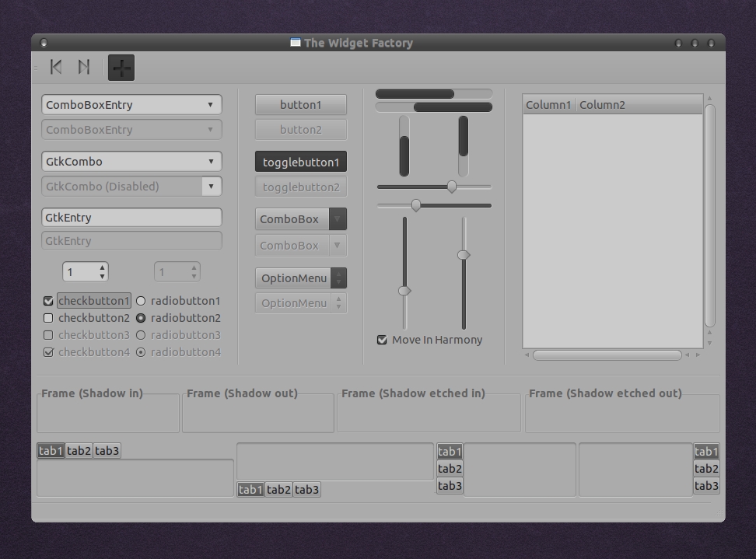Switch to tab2 in the bottom-tabs notebook
The image size is (756, 559).
coord(278,490)
